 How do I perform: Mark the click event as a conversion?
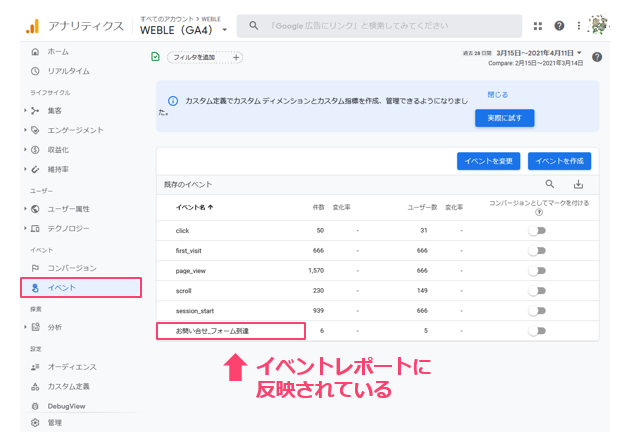pyautogui.click(x=537, y=230)
